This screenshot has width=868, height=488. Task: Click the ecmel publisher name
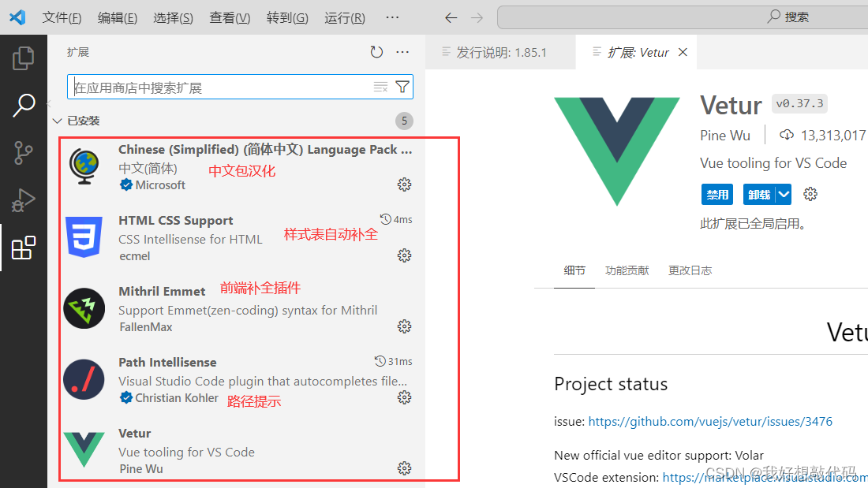click(134, 256)
